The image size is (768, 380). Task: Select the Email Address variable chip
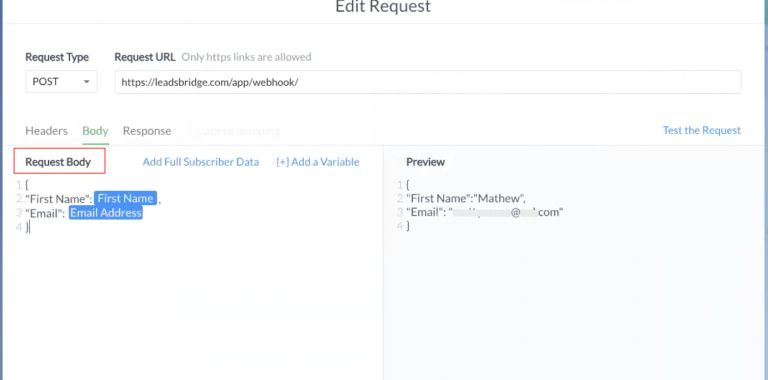tap(106, 213)
